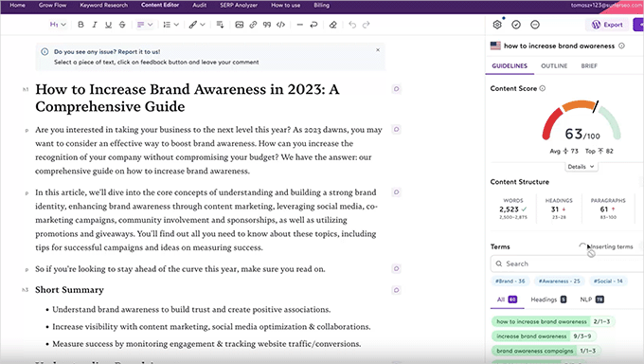Image resolution: width=644 pixels, height=364 pixels.
Task: Click the account email in top bar
Action: [607, 6]
